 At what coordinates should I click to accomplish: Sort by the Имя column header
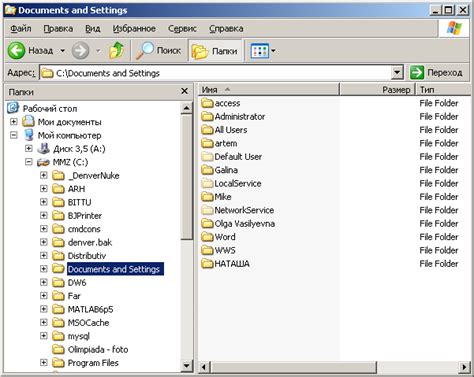(x=269, y=90)
